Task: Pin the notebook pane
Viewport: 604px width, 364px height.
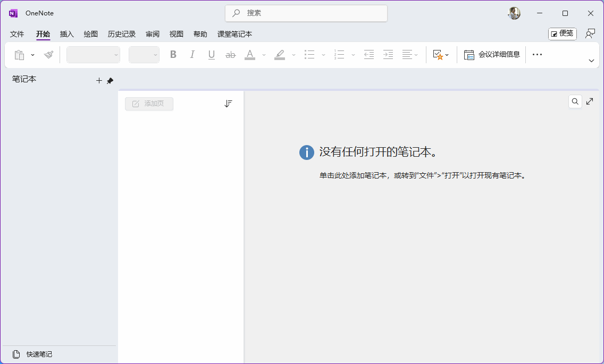Action: pos(110,81)
